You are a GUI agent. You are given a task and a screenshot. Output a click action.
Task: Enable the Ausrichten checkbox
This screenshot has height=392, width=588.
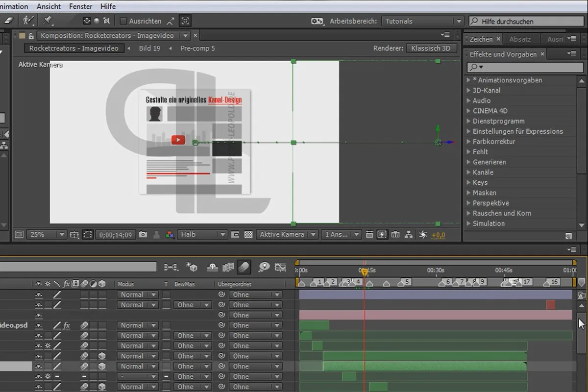pos(123,21)
